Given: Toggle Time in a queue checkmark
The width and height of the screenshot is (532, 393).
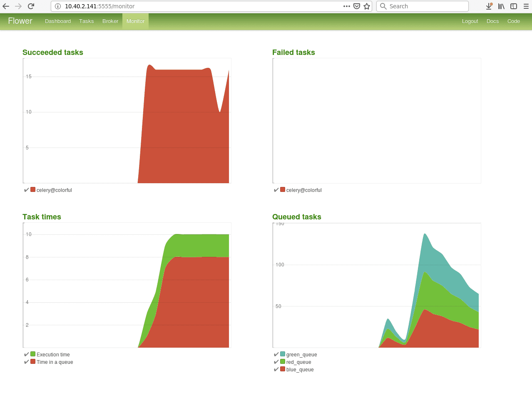Looking at the screenshot, I should point(27,362).
